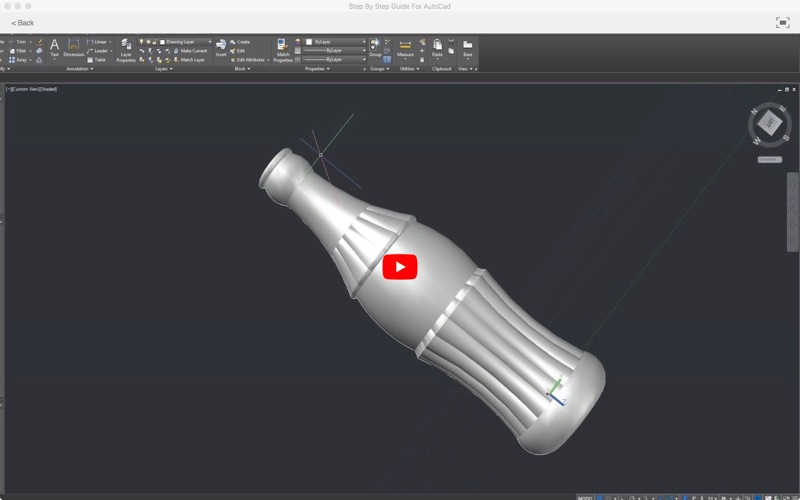Click the ViewCube N compass letter
The image size is (800, 500).
(754, 111)
